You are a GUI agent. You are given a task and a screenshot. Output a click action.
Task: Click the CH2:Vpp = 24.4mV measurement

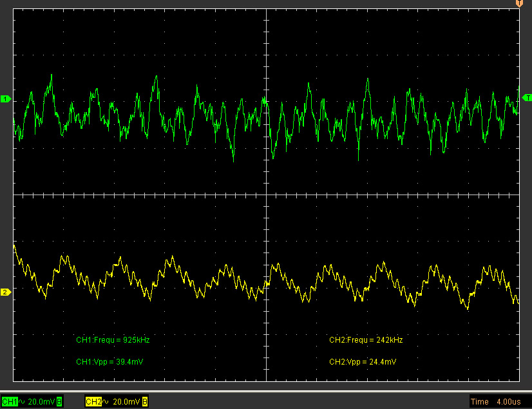pos(363,362)
